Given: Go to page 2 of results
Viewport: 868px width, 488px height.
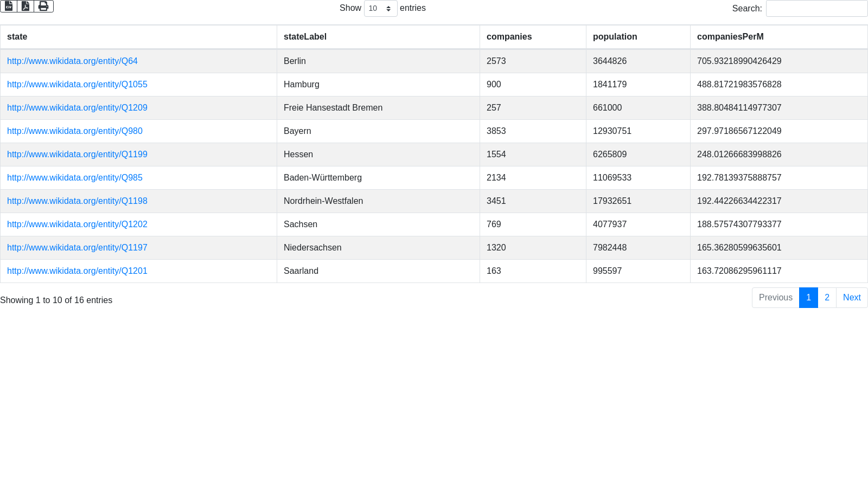Looking at the screenshot, I should pos(827,298).
